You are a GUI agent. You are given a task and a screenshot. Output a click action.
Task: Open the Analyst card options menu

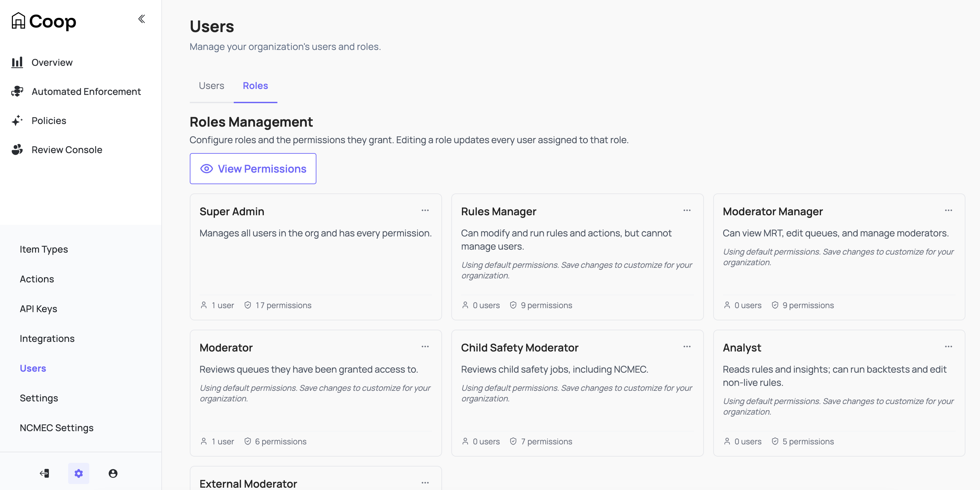[x=949, y=347]
